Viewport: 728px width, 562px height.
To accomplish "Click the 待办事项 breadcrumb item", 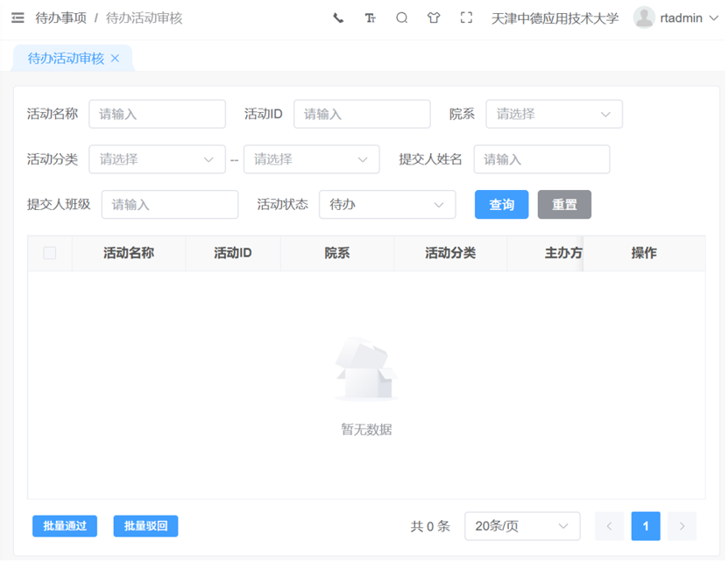I will pyautogui.click(x=61, y=18).
